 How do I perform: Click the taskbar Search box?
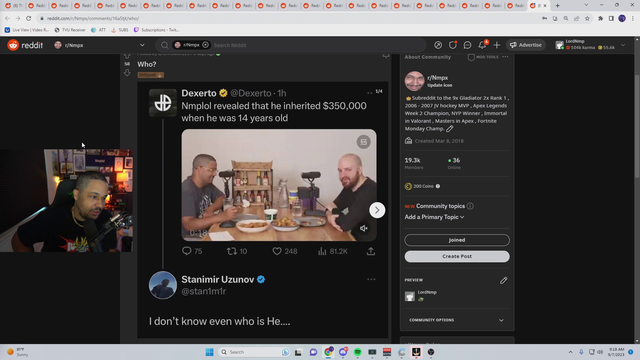coord(254,352)
